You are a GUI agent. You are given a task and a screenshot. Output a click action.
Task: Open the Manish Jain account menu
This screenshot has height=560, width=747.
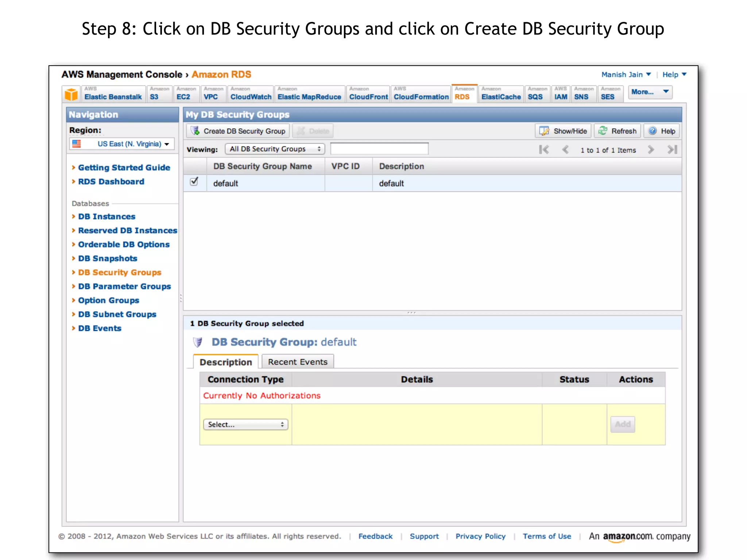pos(626,74)
